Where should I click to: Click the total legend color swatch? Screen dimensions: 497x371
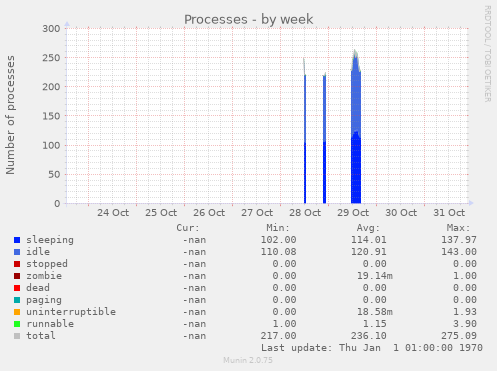click(17, 336)
